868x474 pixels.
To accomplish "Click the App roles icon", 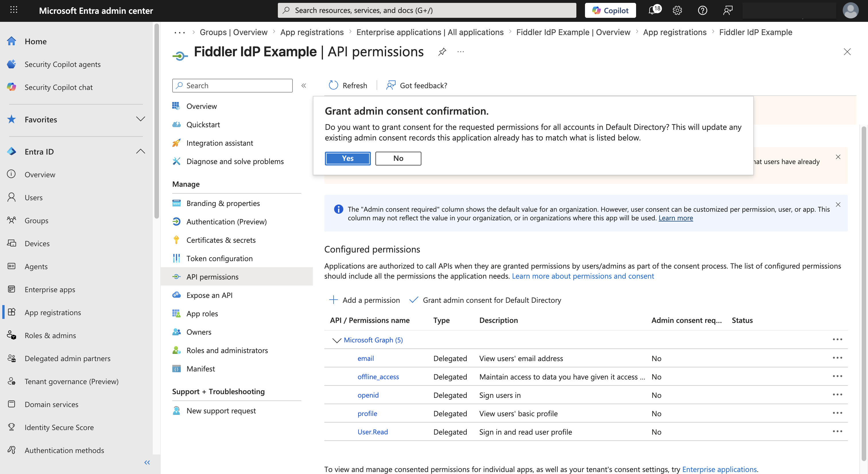I will tap(176, 313).
